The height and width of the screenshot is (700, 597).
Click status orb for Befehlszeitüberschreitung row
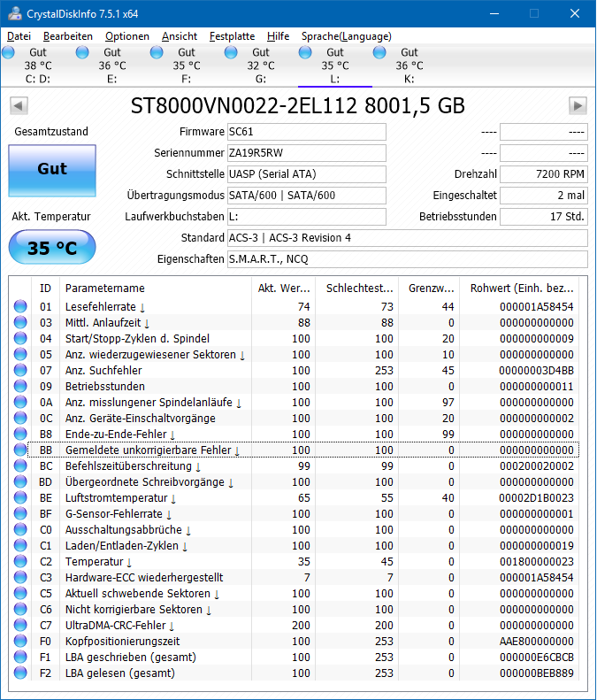(20, 465)
